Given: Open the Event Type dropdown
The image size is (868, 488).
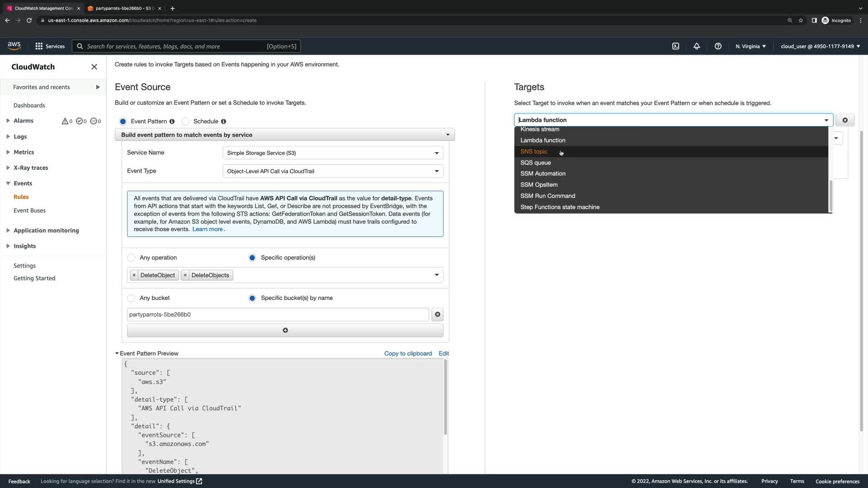Looking at the screenshot, I should coord(332,171).
